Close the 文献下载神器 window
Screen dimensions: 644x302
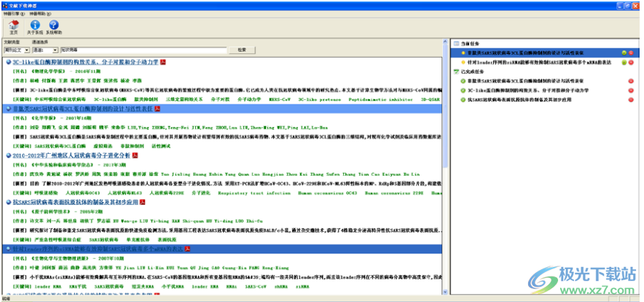click(x=636, y=5)
